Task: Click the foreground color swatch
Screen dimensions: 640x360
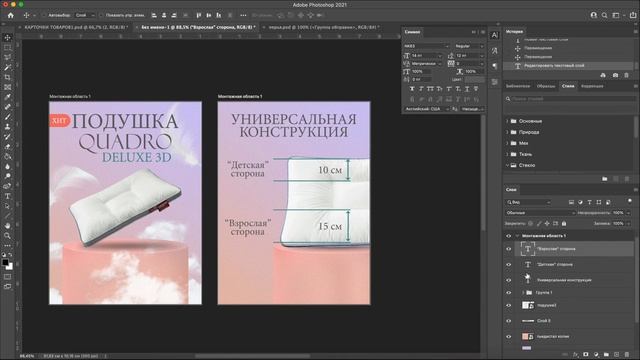Action: tap(5, 262)
